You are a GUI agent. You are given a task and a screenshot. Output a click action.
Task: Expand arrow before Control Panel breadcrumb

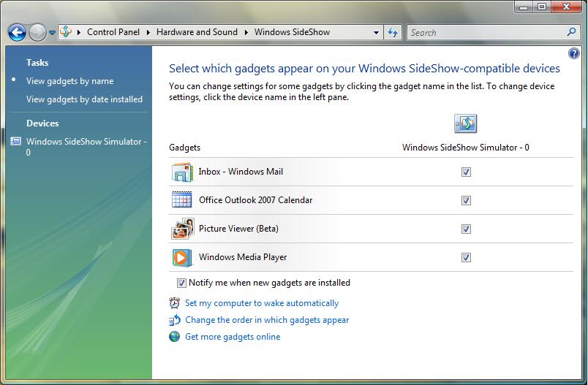pos(79,33)
